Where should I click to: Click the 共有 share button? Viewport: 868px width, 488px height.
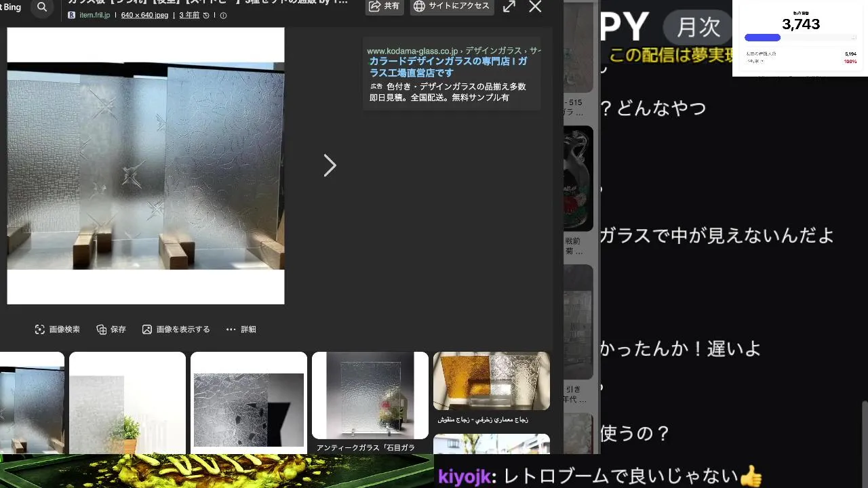[x=384, y=6]
